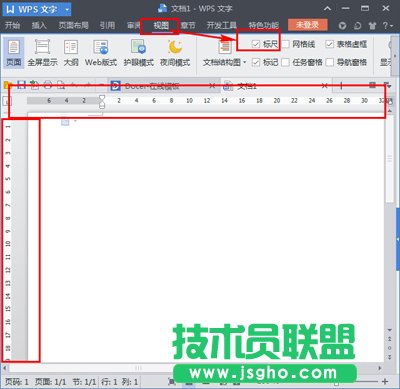
Task: Enable 夜间模式 night mode
Action: coord(175,53)
